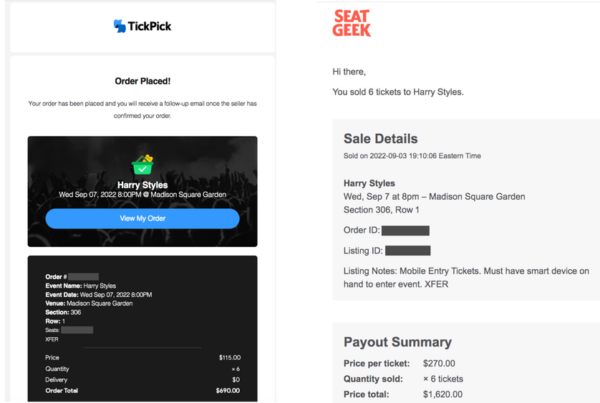Click the redacted Listing ID box
Screen dimensions: 600x403
407,250
